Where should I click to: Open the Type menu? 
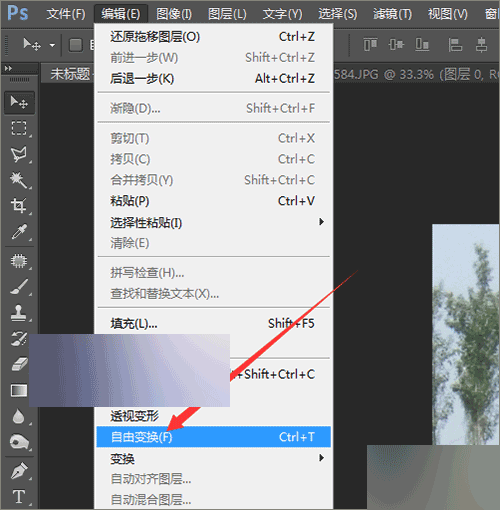tap(283, 14)
